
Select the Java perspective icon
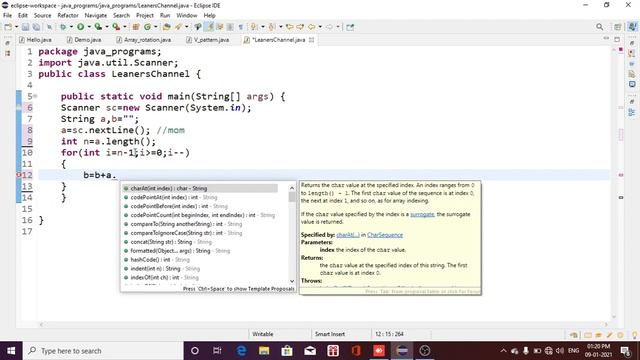tap(632, 27)
